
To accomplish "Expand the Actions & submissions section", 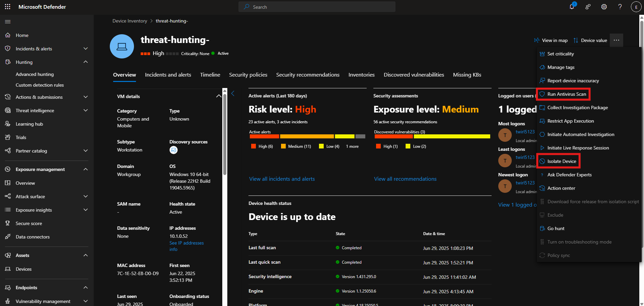I will 86,97.
